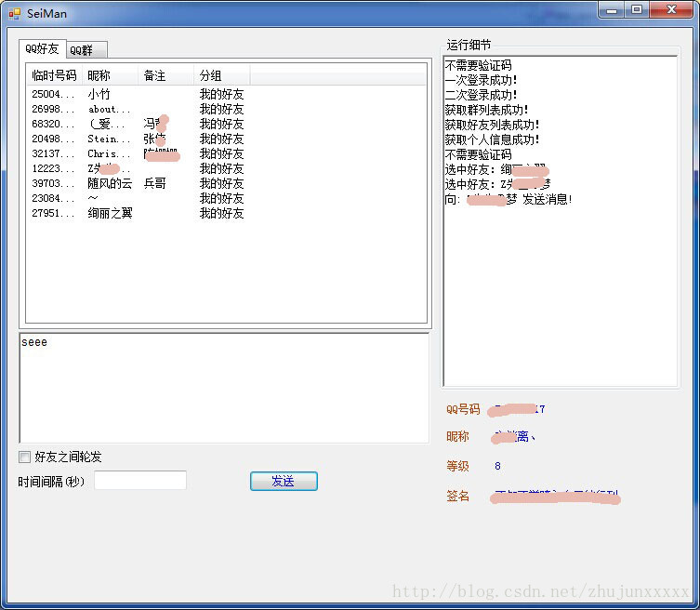
Task: Click the 我的好友 group cell in 小竹 row
Action: (221, 94)
